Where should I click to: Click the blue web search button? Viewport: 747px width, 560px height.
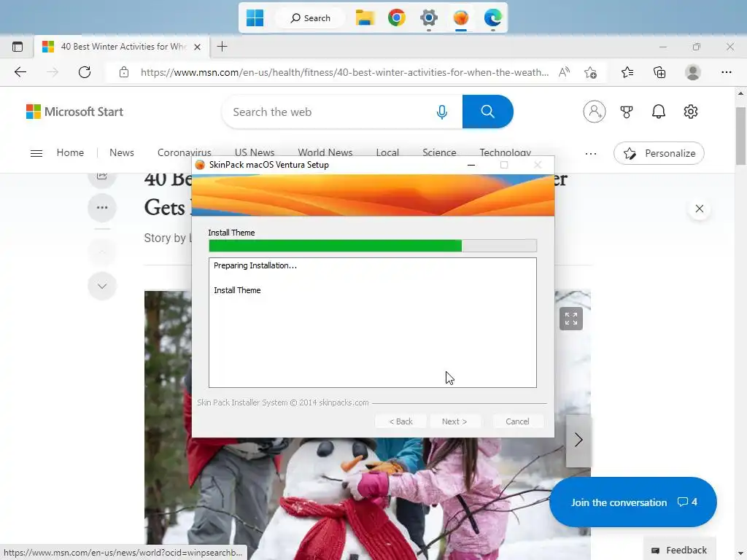tap(487, 112)
